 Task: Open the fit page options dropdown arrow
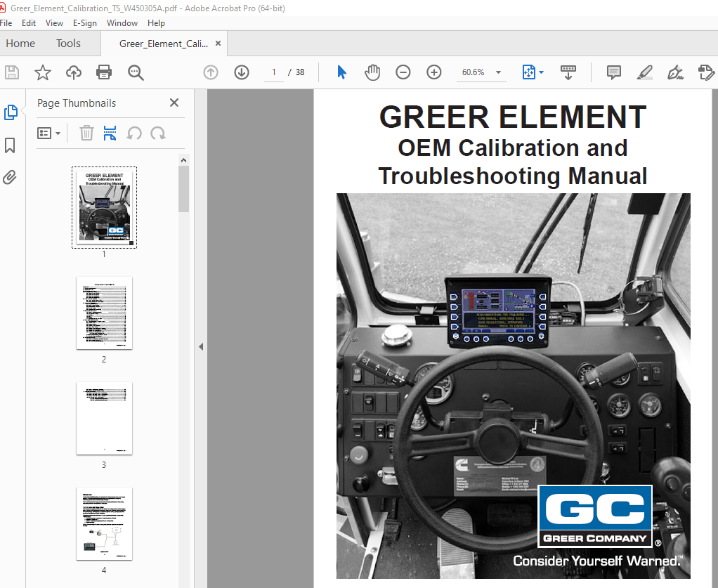(x=541, y=72)
